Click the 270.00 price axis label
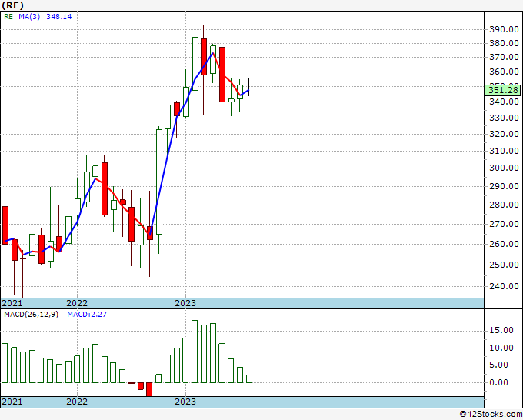Viewport: 523px width, 420px height. tap(504, 224)
